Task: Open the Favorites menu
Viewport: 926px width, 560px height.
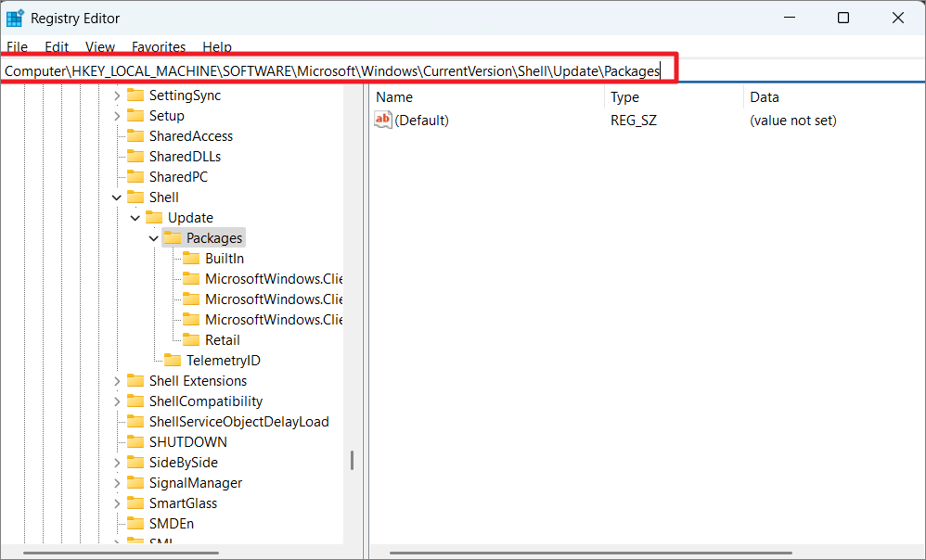Action: tap(158, 46)
